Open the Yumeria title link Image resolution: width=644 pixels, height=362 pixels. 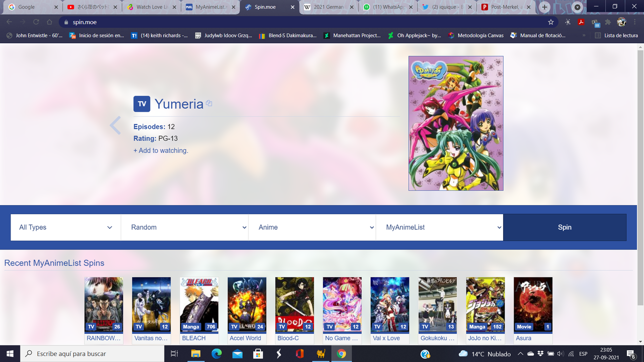pos(179,104)
